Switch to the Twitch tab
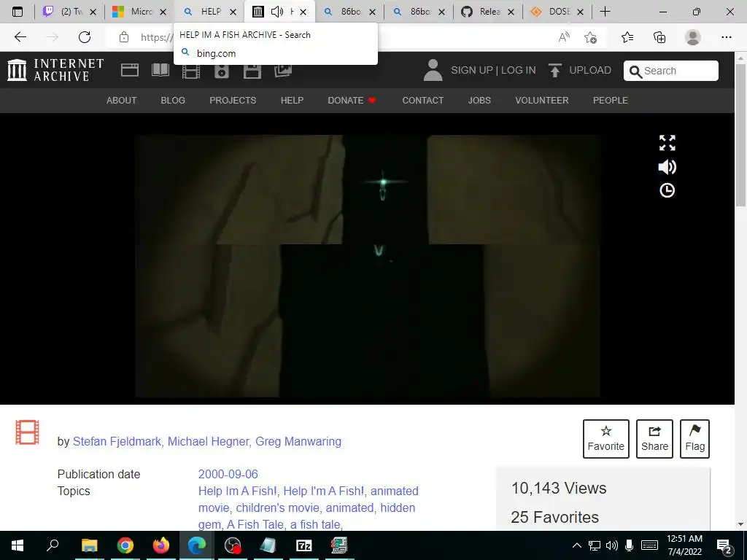This screenshot has width=747, height=560. [70, 12]
